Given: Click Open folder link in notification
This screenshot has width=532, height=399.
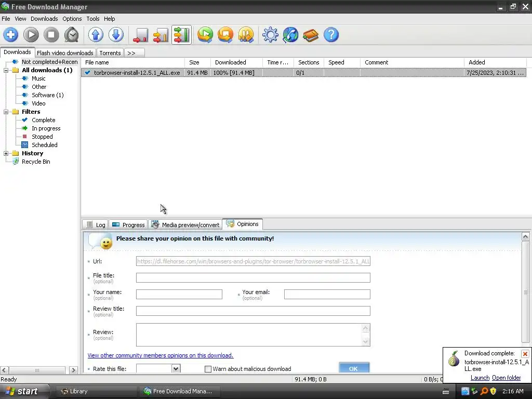Looking at the screenshot, I should 506,378.
